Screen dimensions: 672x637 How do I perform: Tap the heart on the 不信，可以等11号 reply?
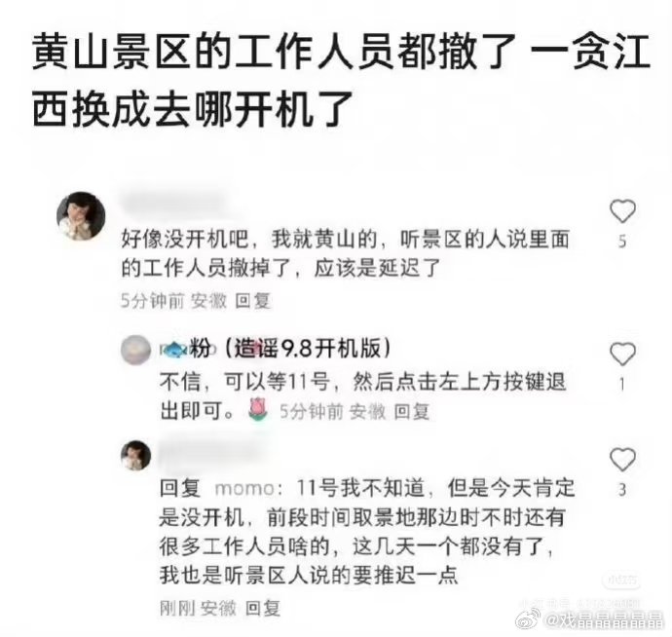coord(622,355)
